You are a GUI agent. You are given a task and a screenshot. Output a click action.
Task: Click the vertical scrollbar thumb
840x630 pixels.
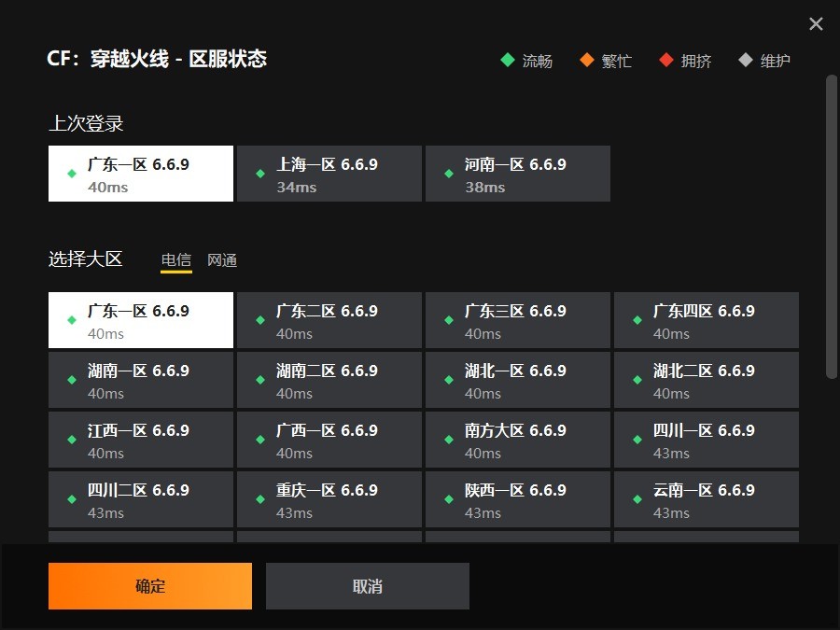point(832,226)
